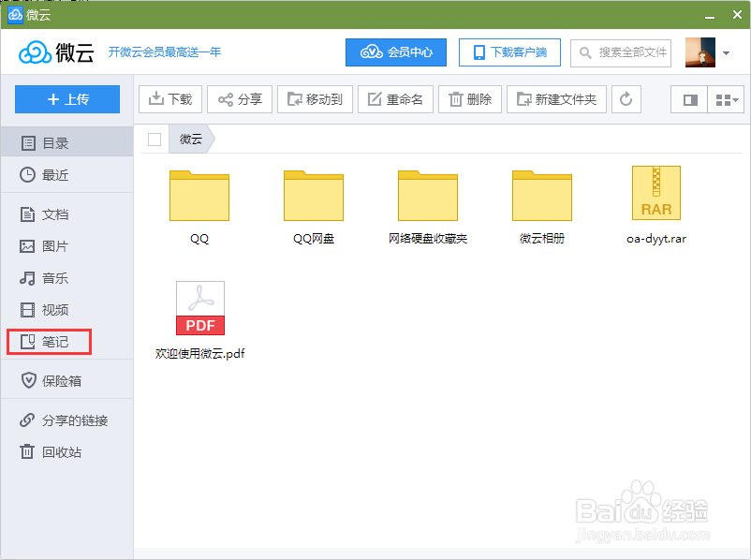Open 分享的链接 shared links
This screenshot has height=560, width=751.
[x=67, y=420]
